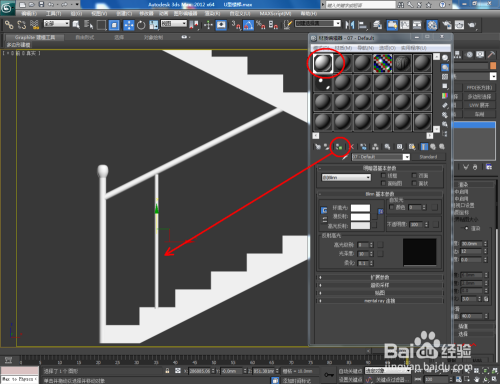500x384 pixels.
Task: Open selection filter dropdown on toolbar
Action: 57,23
